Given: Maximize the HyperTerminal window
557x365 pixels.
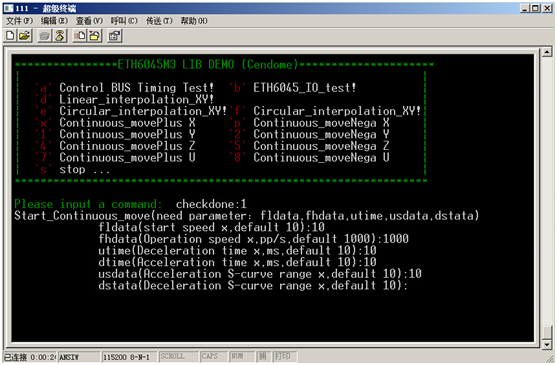Looking at the screenshot, I should tap(535, 8).
